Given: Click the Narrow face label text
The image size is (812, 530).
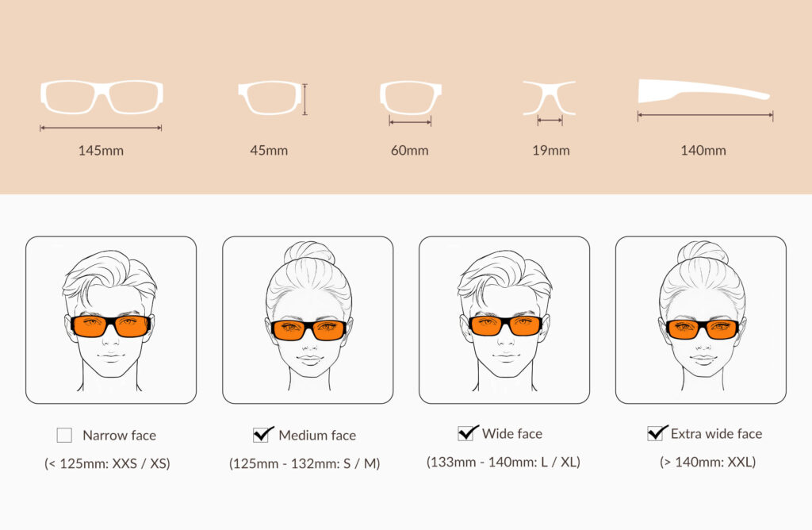Looking at the screenshot, I should (x=120, y=436).
